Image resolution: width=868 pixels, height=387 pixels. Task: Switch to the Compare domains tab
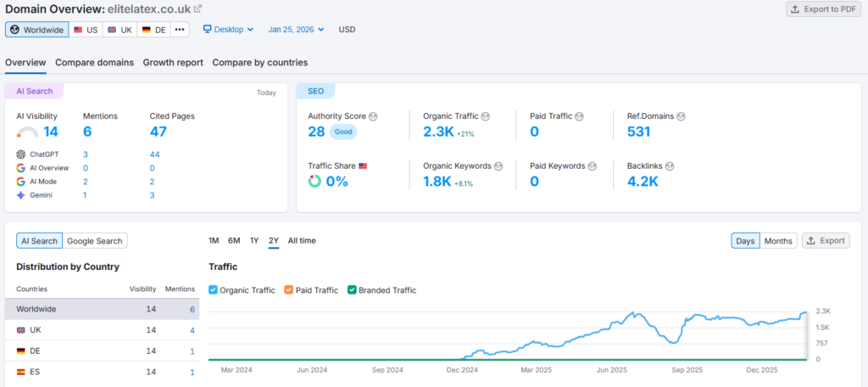(x=94, y=63)
